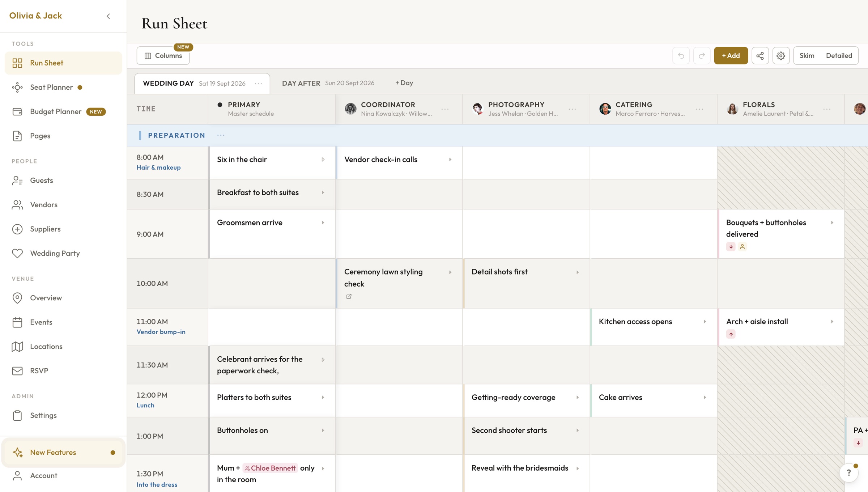Click external link icon under Ceremony lawn styling
Viewport: 868px width, 492px height.
349,296
